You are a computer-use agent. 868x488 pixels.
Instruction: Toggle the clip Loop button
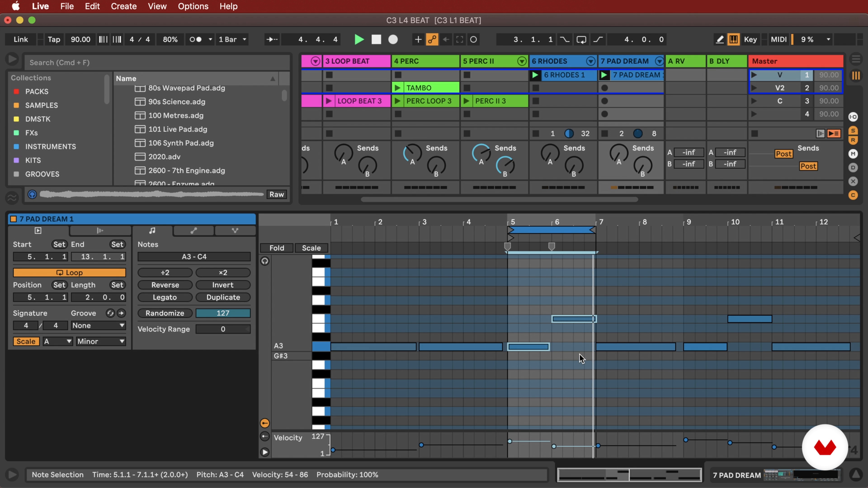[x=69, y=272]
